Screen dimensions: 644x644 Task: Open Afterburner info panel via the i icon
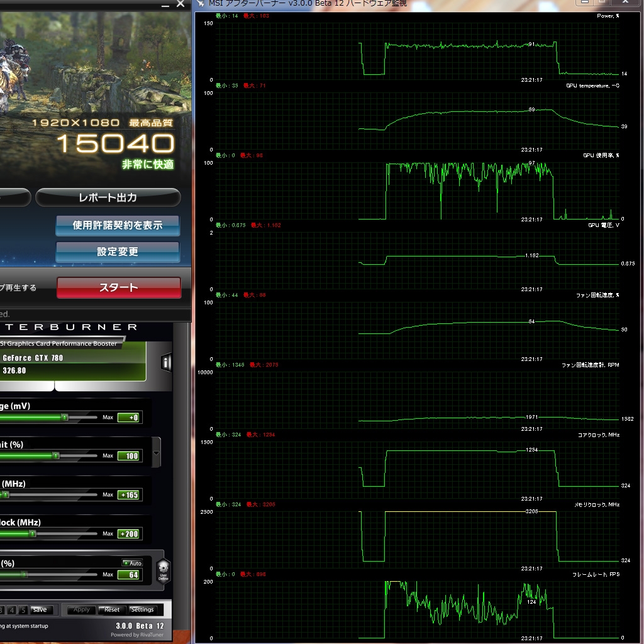pyautogui.click(x=166, y=362)
